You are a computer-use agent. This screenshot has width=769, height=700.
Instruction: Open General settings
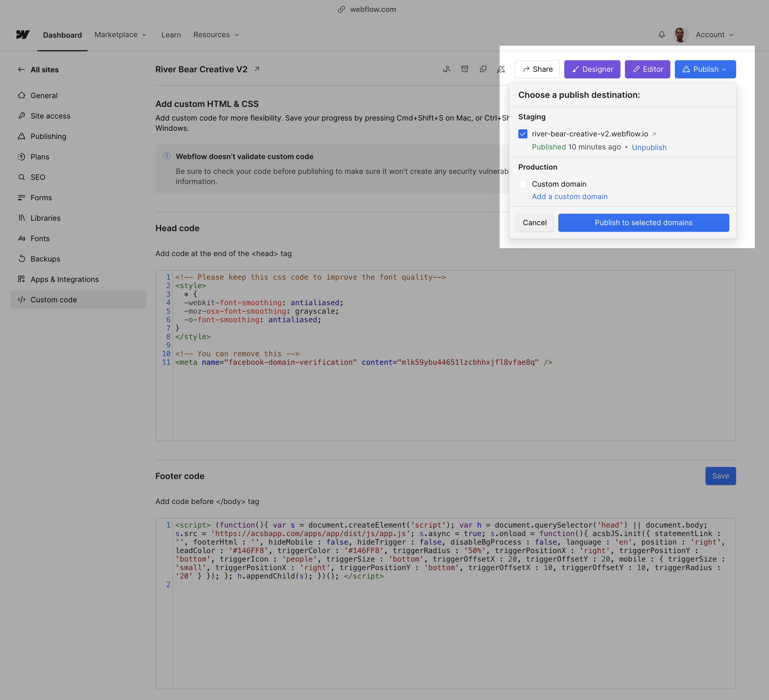coord(78,95)
